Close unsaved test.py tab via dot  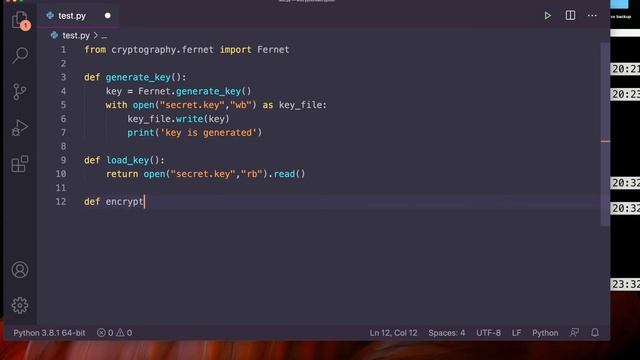point(107,16)
